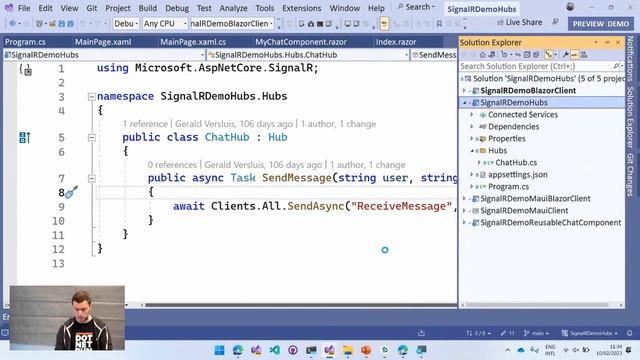This screenshot has width=640, height=360.
Task: Click the Properties wrench icon in Solution Explorer
Action: pyautogui.click(x=565, y=55)
